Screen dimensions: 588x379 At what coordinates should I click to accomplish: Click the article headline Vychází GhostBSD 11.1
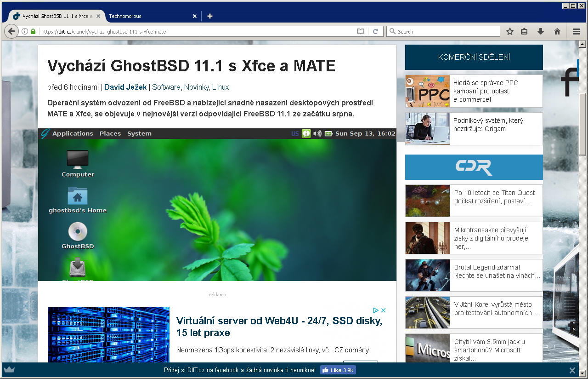(191, 66)
